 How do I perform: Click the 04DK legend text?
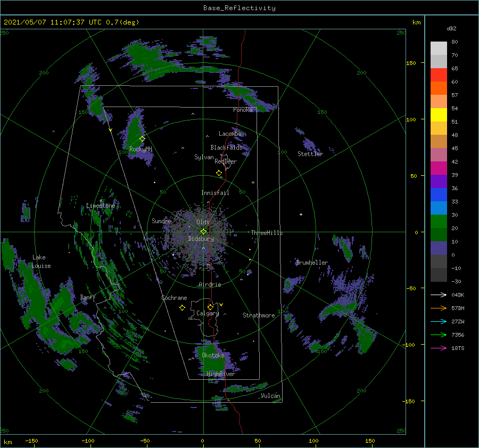(458, 295)
